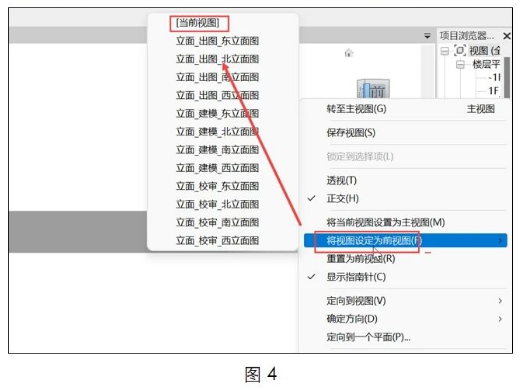Choose 立面_建模_西立面图 from the submenu
The height and width of the screenshot is (390, 526).
[217, 168]
